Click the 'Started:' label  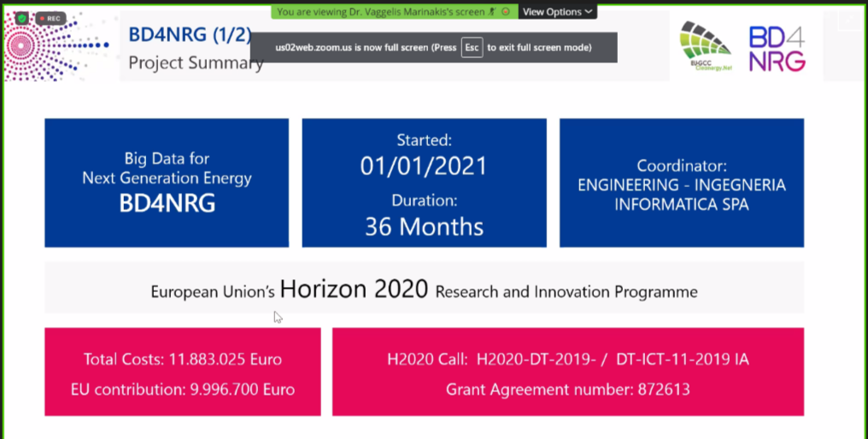coord(425,140)
